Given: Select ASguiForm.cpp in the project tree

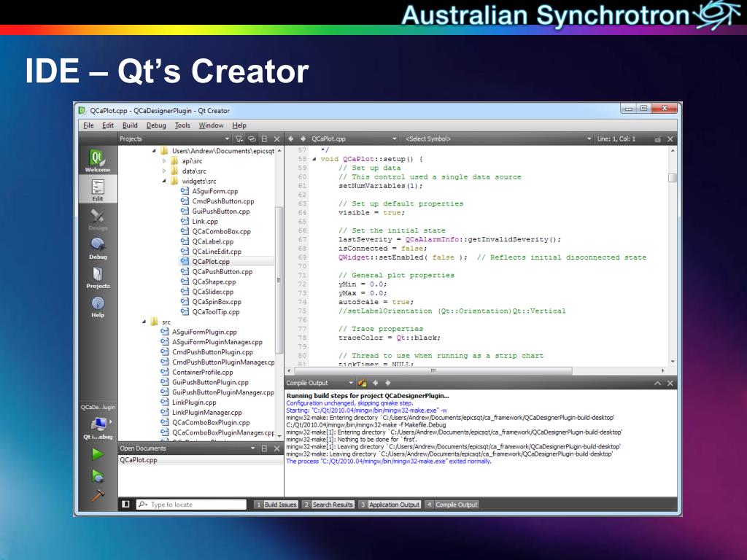Looking at the screenshot, I should click(215, 191).
